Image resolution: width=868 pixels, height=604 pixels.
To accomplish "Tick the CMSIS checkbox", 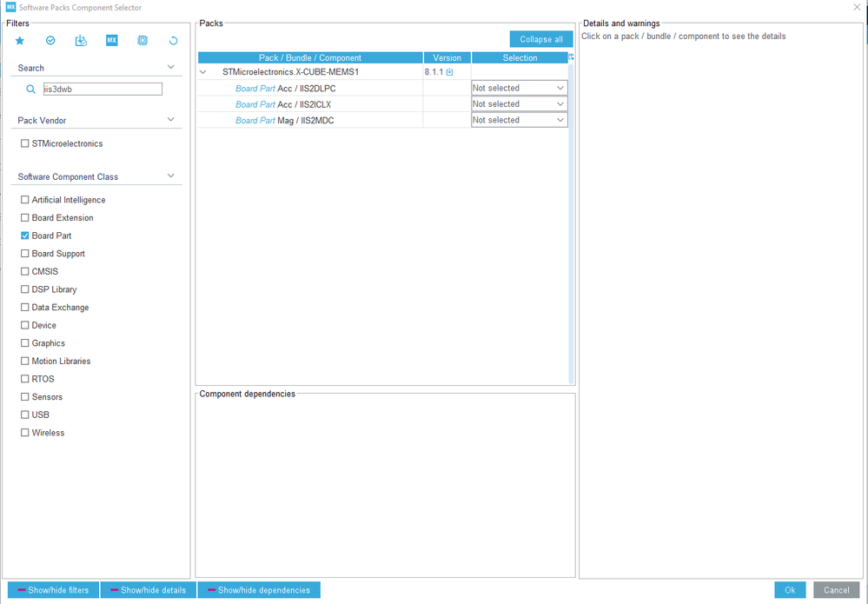I will pyautogui.click(x=25, y=271).
